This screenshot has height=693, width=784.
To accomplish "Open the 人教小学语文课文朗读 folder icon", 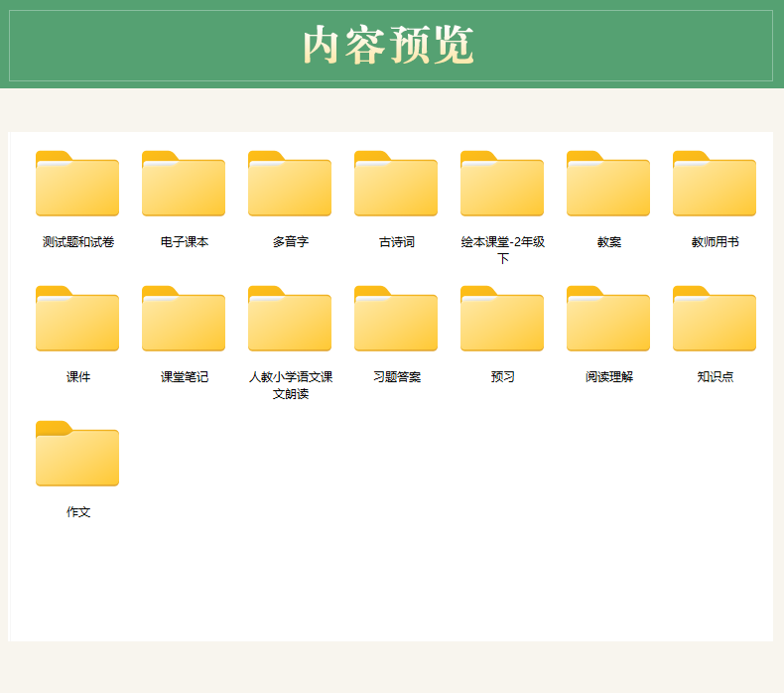I will pos(290,319).
